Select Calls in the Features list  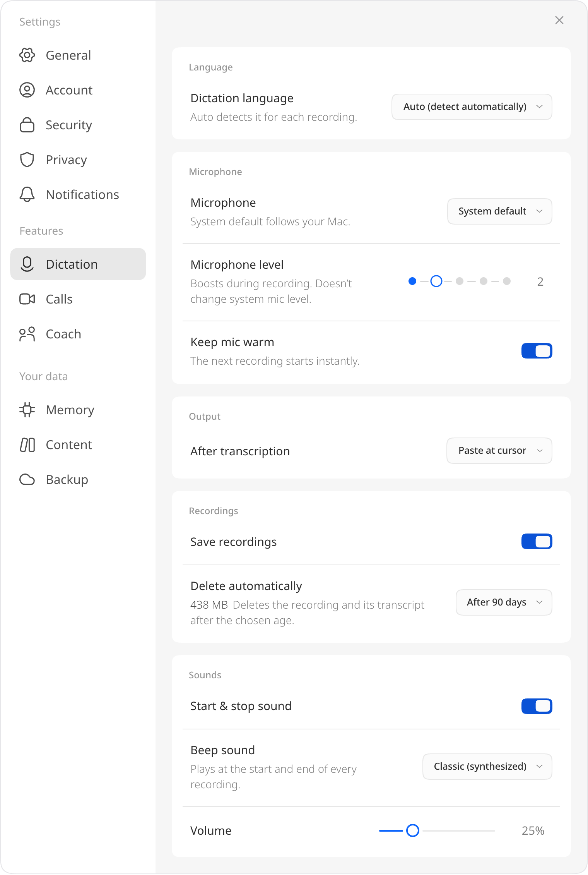pyautogui.click(x=78, y=299)
